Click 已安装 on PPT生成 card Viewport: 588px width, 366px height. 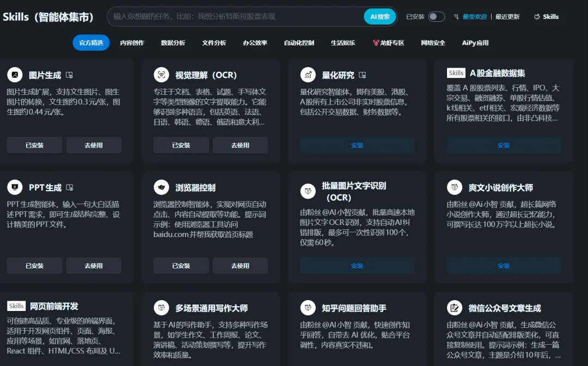click(34, 265)
